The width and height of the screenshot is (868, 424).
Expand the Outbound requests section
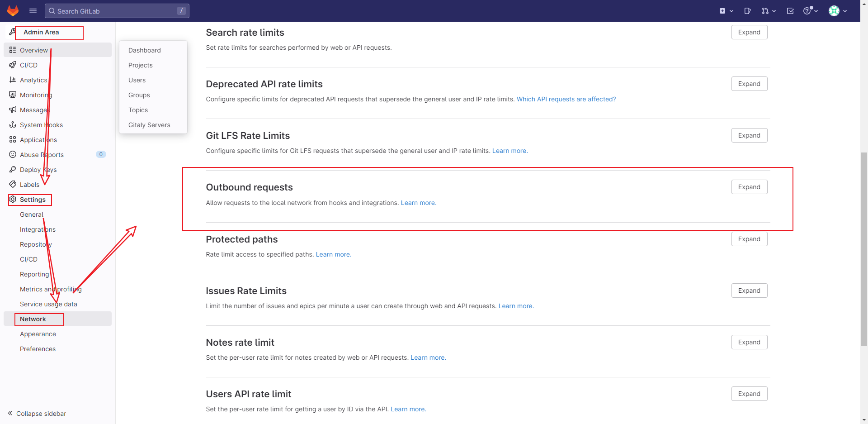pyautogui.click(x=749, y=187)
